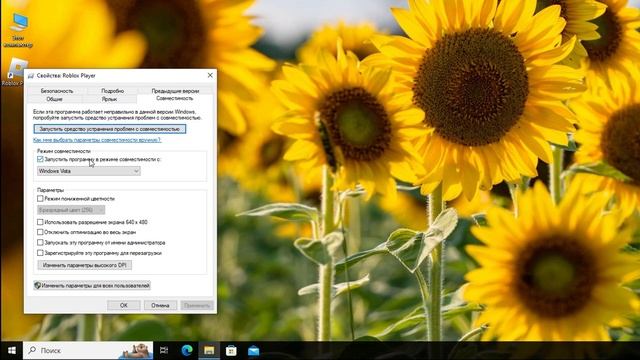
Task: Enable Режим пониженной цветности checkbox
Action: (40, 199)
